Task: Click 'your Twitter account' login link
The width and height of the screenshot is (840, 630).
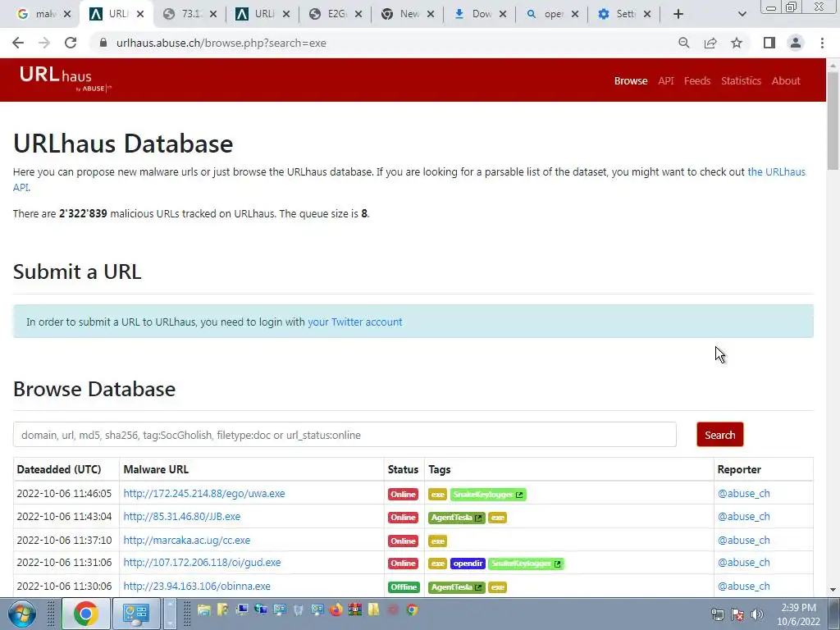Action: pyautogui.click(x=354, y=322)
